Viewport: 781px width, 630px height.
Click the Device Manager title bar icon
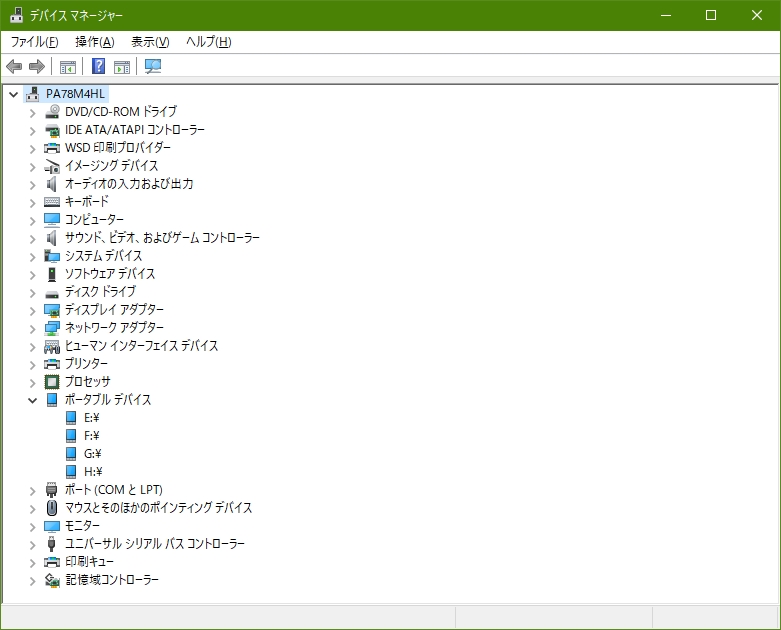[x=16, y=15]
